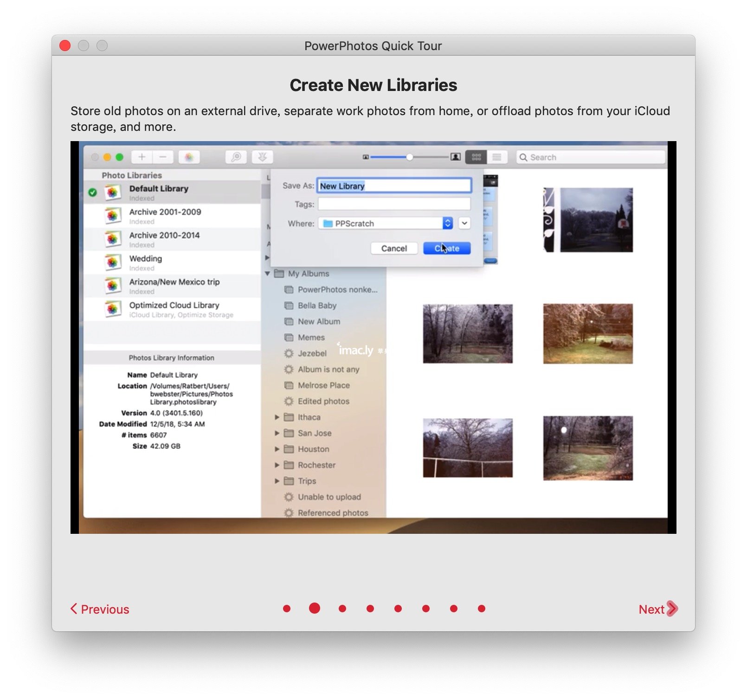Switch to grid view mode
The height and width of the screenshot is (700, 747).
(x=476, y=157)
